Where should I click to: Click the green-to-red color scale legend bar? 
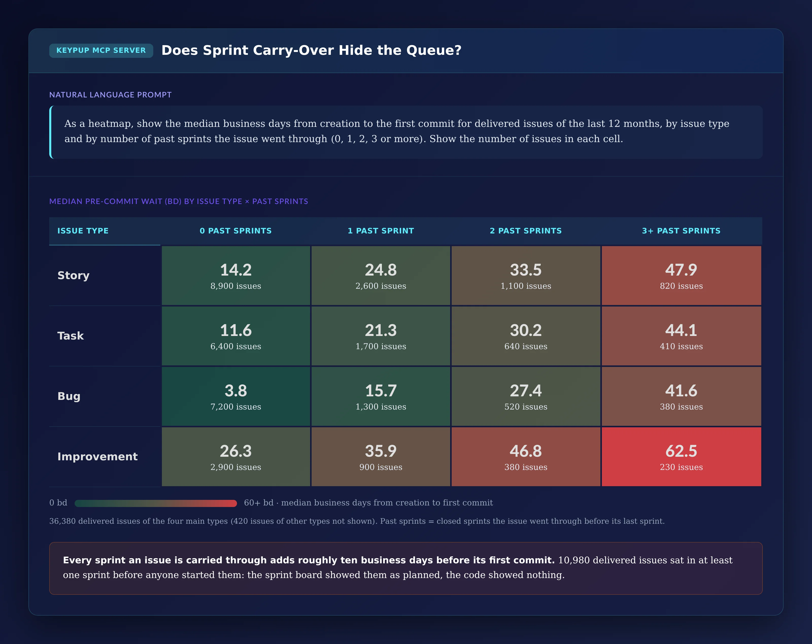pyautogui.click(x=156, y=503)
